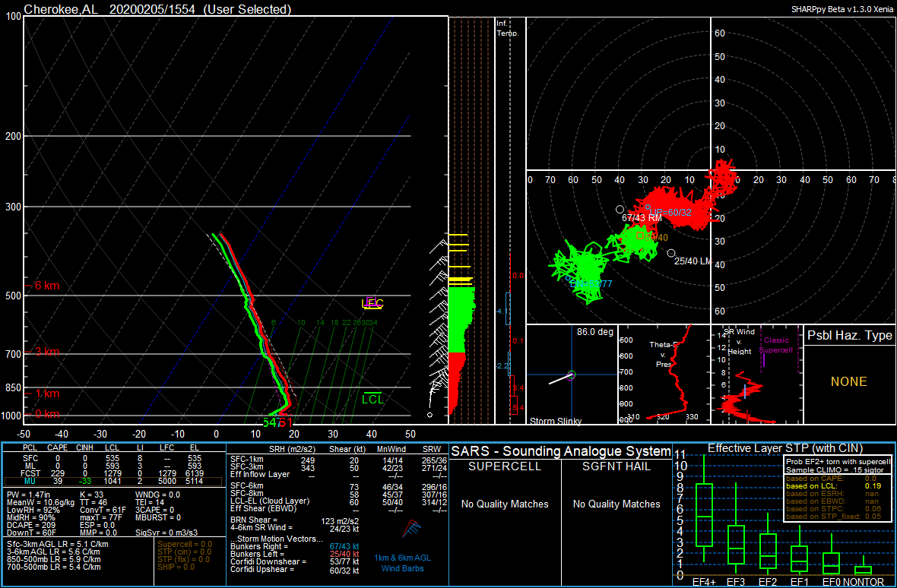
Task: Click the 700-500mb LR = 5.4 C/km line
Action: tap(54, 567)
